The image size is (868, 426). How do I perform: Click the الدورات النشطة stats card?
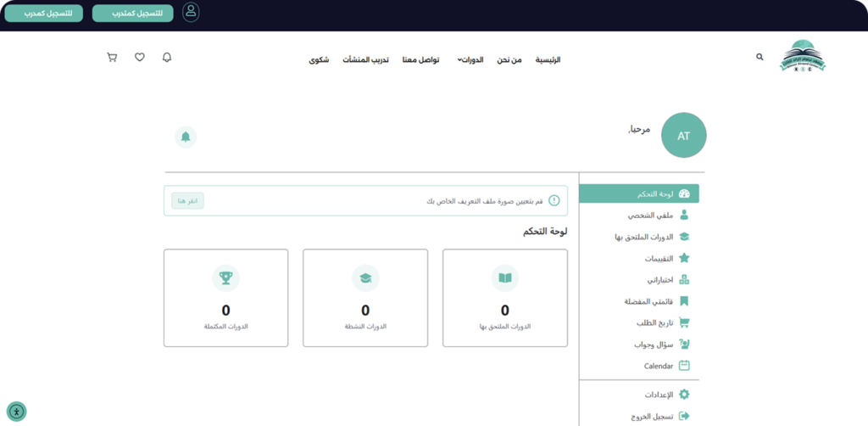pyautogui.click(x=365, y=297)
